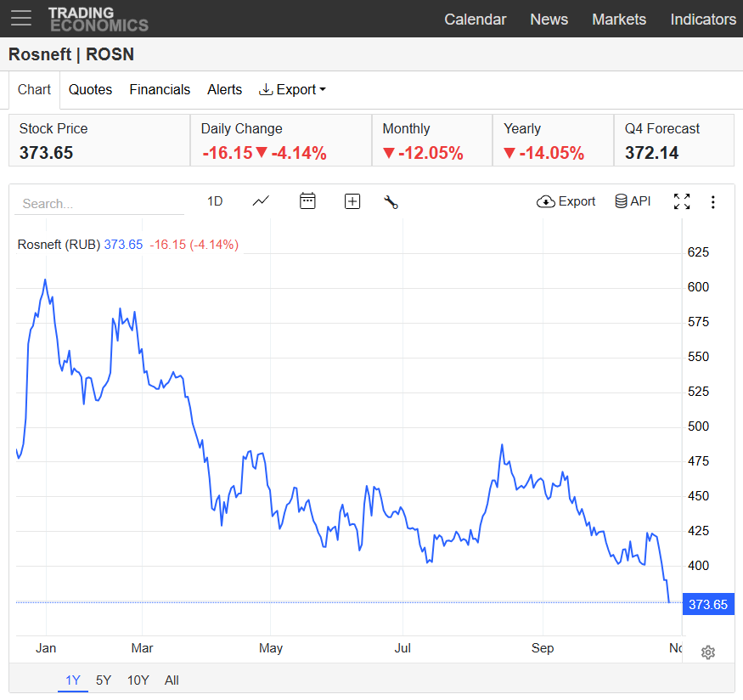This screenshot has height=700, width=743.
Task: Select the 5Y time range
Action: [104, 680]
